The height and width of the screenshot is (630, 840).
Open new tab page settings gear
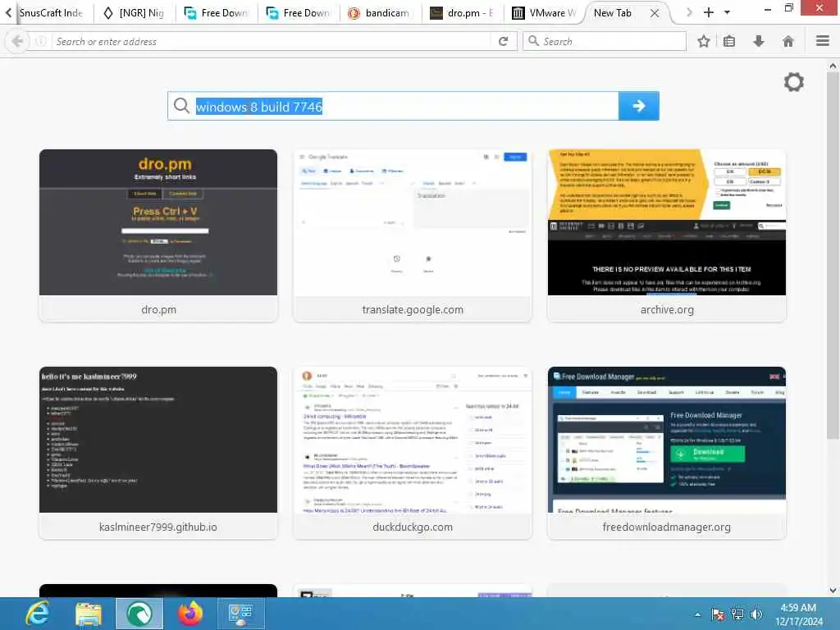point(793,82)
